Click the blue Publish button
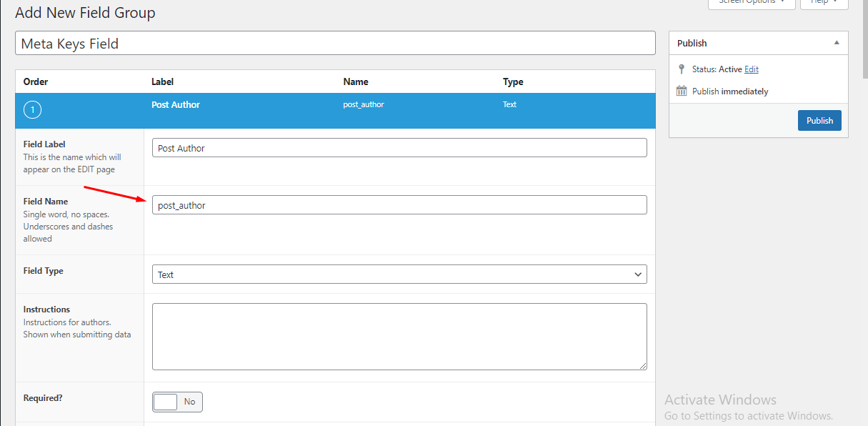Screen dimensions: 868x426 click(x=819, y=120)
